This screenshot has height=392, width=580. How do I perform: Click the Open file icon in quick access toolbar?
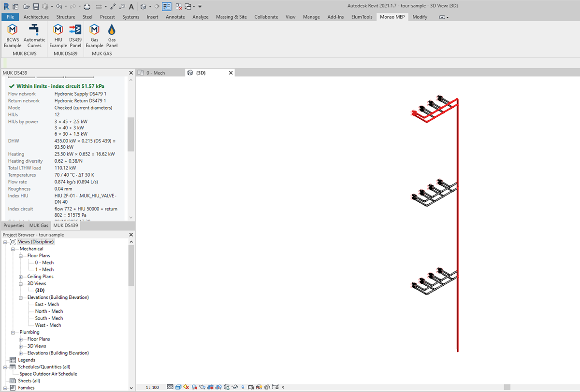point(26,7)
